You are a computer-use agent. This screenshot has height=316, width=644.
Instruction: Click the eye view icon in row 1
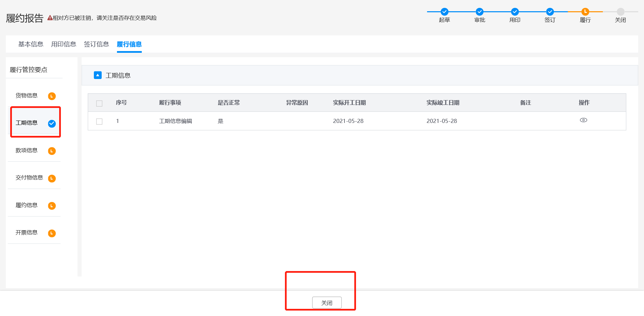click(583, 120)
